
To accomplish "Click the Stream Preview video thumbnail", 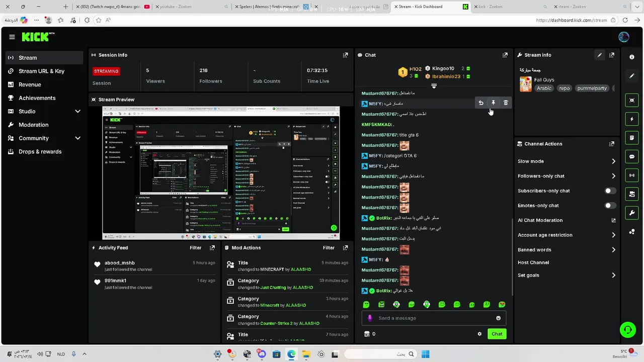I will 221,173.
